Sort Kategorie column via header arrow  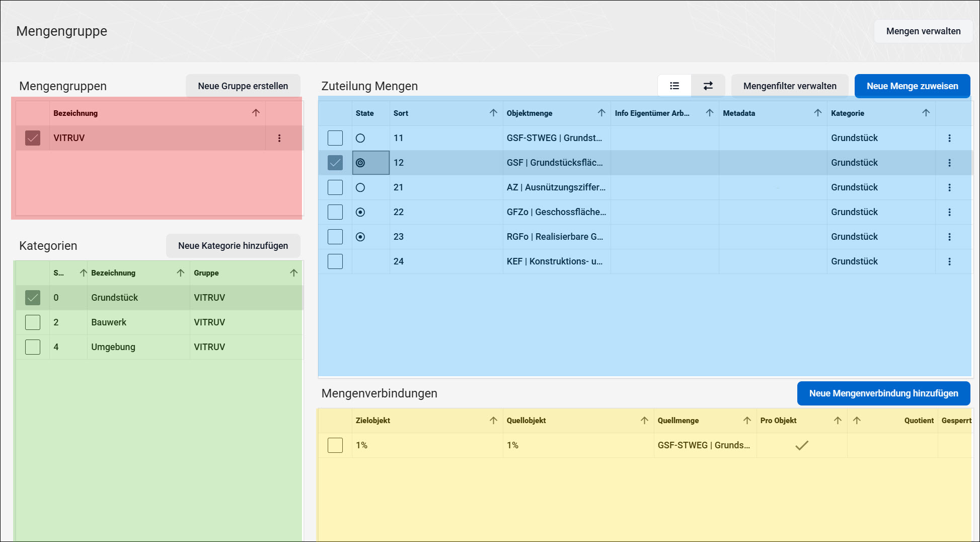[926, 113]
